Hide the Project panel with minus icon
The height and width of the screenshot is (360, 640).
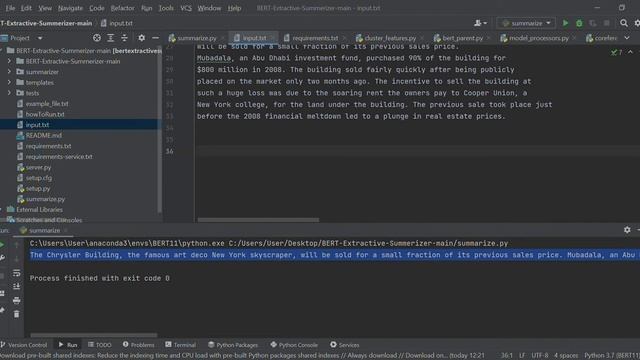(155, 38)
